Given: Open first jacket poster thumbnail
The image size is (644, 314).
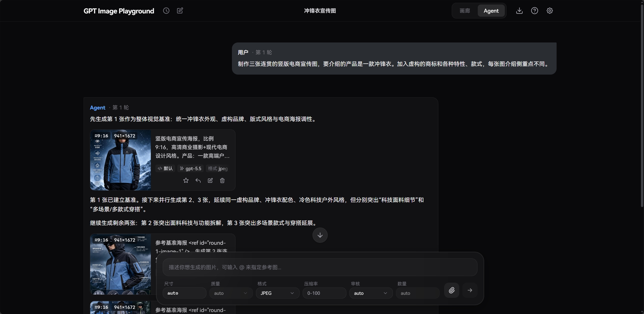Looking at the screenshot, I should point(121,160).
